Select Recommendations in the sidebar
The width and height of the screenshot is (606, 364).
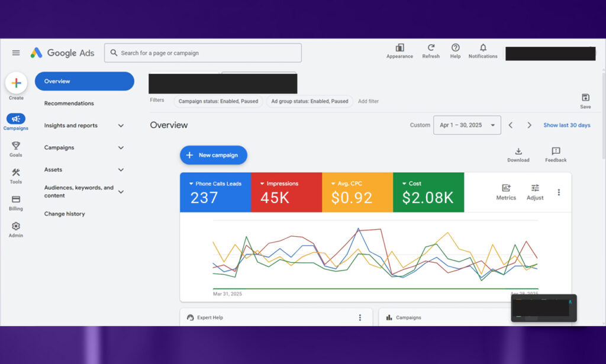[x=69, y=104]
